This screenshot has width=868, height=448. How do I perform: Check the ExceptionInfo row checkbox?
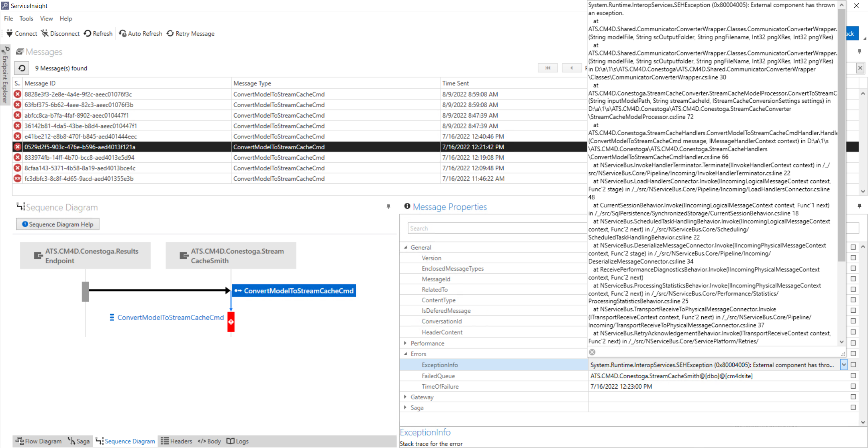pyautogui.click(x=853, y=365)
